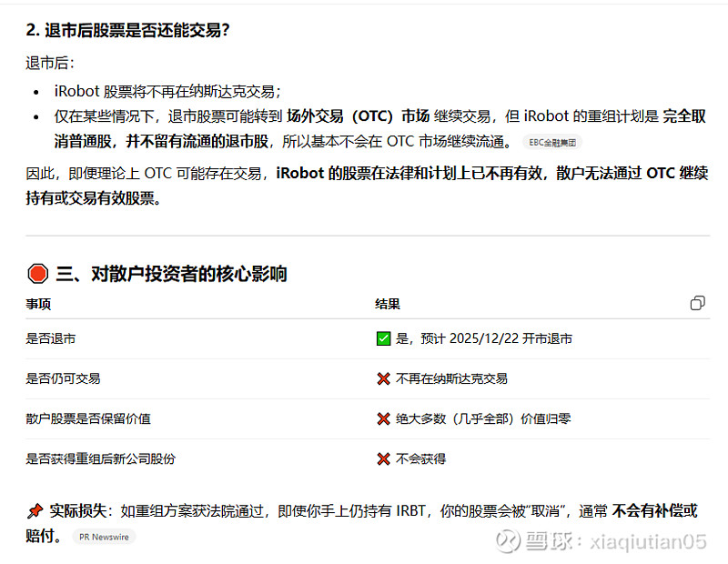Click the pushpin emoji before 实际损失
The height and width of the screenshot is (564, 728).
[x=35, y=511]
